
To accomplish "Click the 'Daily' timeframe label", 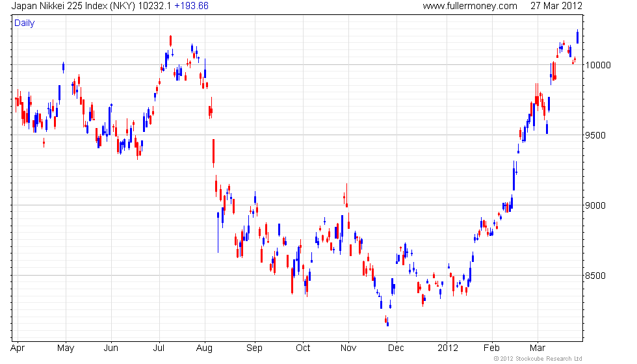I will coord(25,23).
